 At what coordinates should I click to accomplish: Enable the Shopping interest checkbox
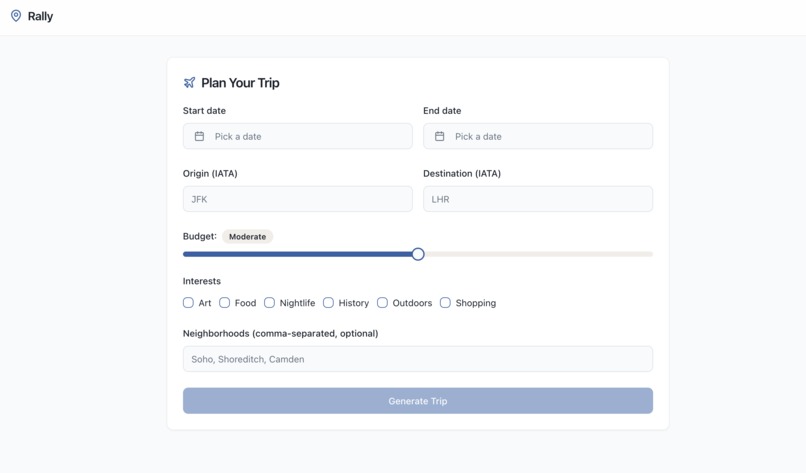[445, 302]
